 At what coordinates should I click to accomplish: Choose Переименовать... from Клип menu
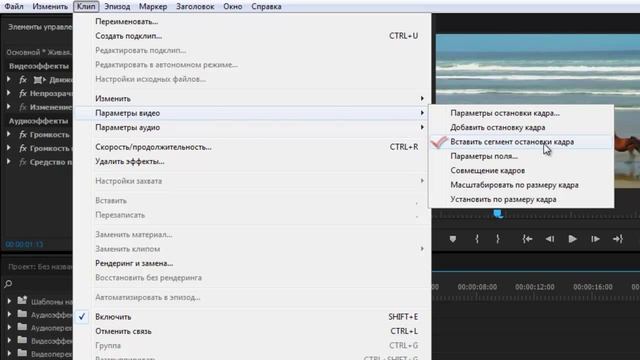pos(252,22)
